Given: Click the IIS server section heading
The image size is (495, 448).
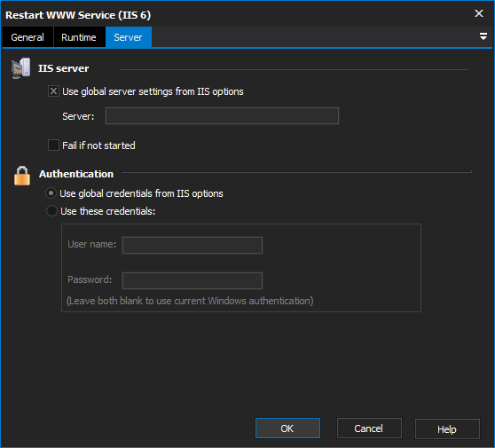Looking at the screenshot, I should coord(64,68).
